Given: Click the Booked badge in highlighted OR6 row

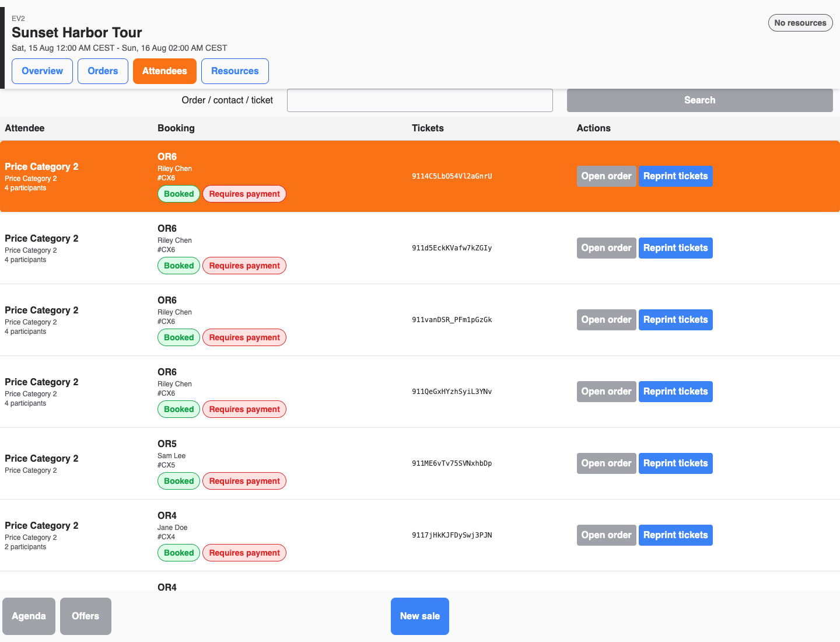Looking at the screenshot, I should click(178, 194).
